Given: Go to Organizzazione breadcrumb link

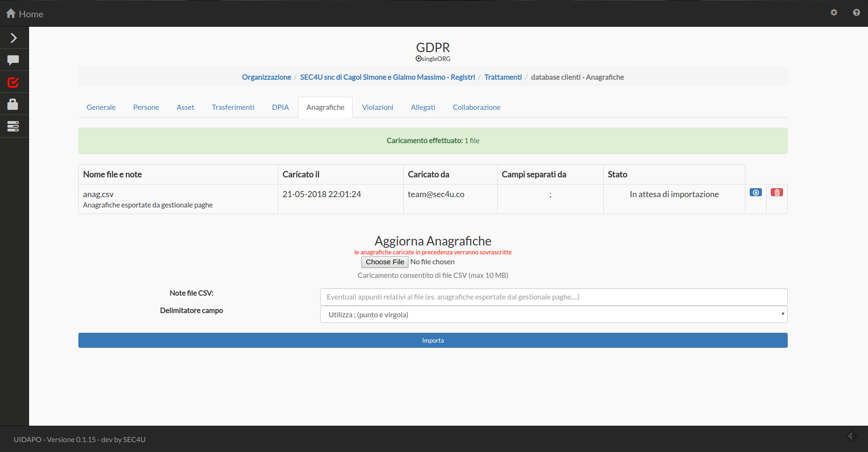Looking at the screenshot, I should [267, 77].
